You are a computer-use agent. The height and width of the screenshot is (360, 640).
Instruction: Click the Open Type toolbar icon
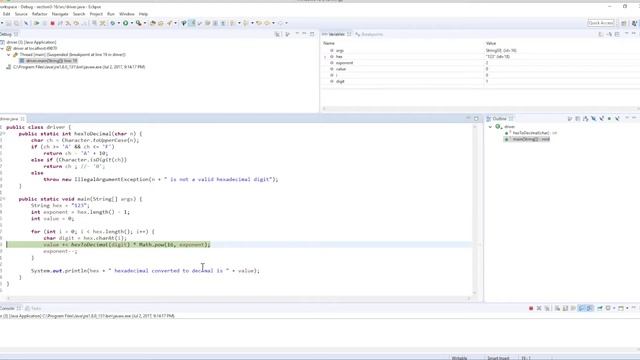[153, 23]
